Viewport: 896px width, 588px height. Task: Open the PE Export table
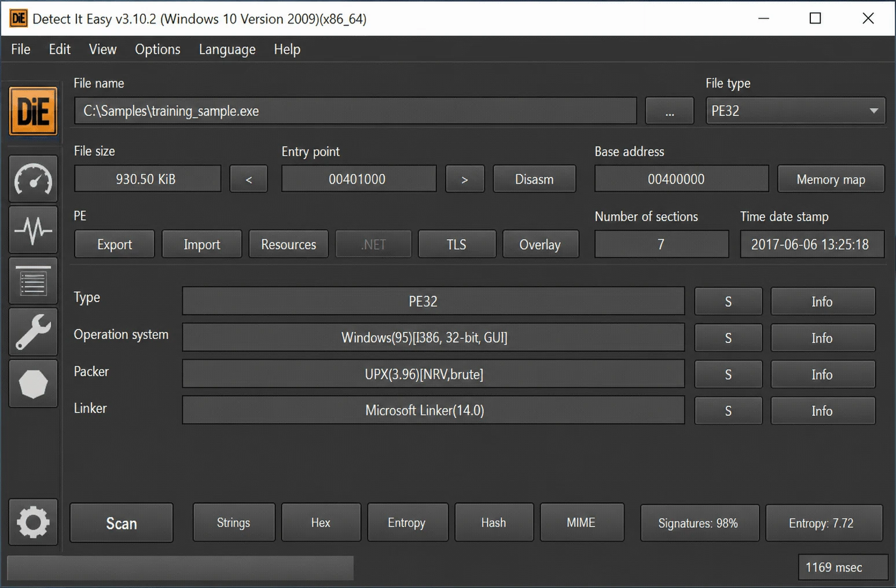point(115,244)
